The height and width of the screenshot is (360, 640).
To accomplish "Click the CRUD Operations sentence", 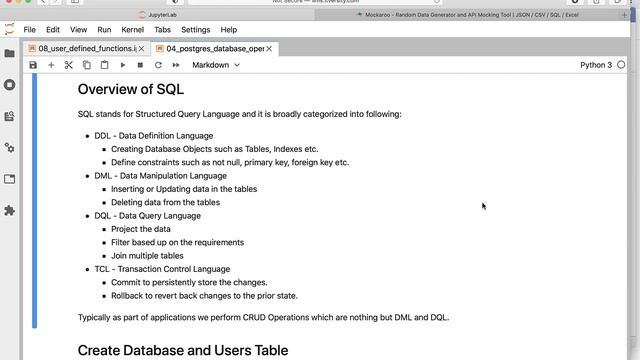I will tap(263, 317).
